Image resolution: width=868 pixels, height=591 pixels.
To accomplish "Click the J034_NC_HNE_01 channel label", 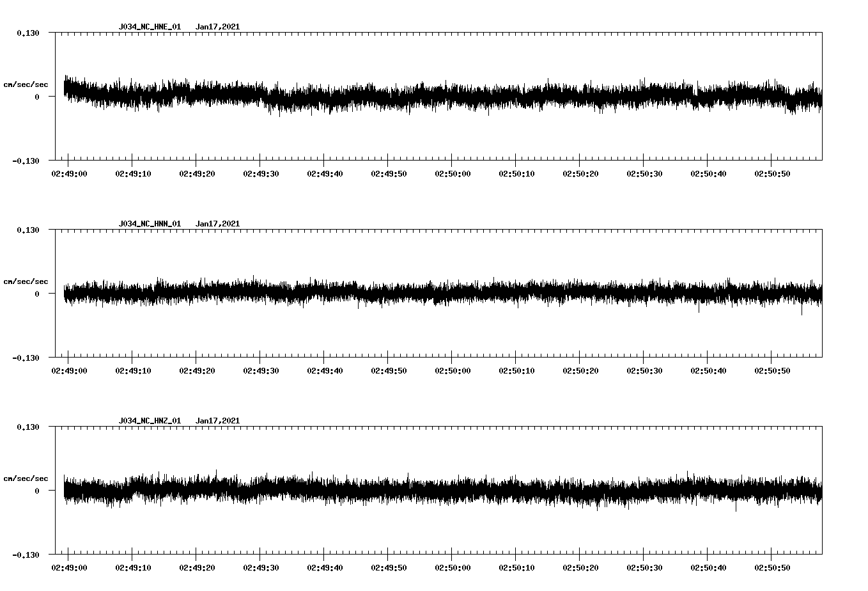I will pos(149,27).
